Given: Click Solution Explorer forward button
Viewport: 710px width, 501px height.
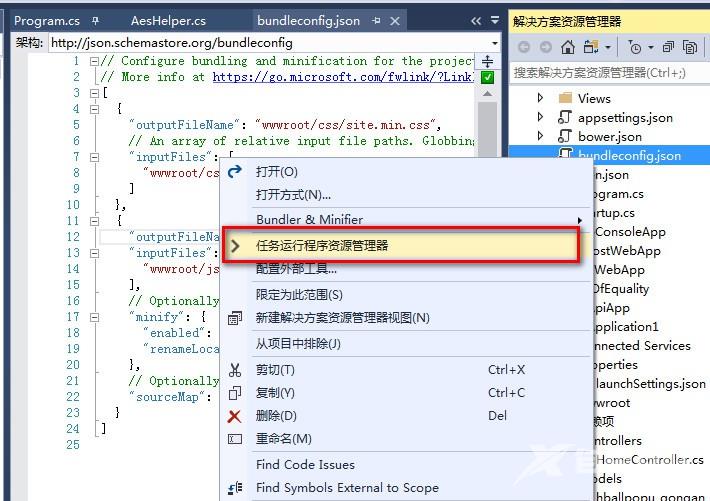Looking at the screenshot, I should pyautogui.click(x=546, y=47).
